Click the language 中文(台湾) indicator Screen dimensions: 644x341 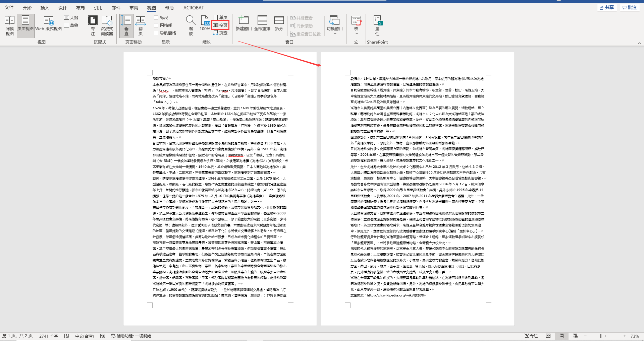(x=84, y=336)
